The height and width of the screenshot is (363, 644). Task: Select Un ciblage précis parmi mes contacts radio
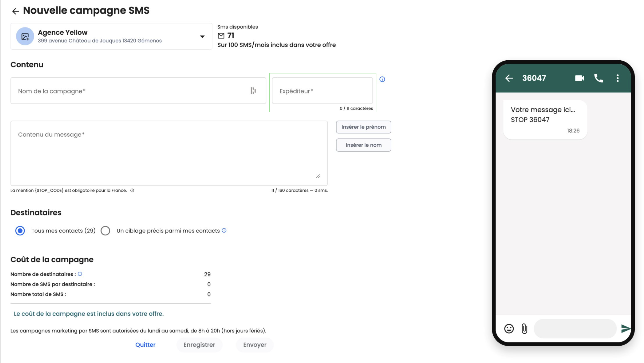click(105, 231)
